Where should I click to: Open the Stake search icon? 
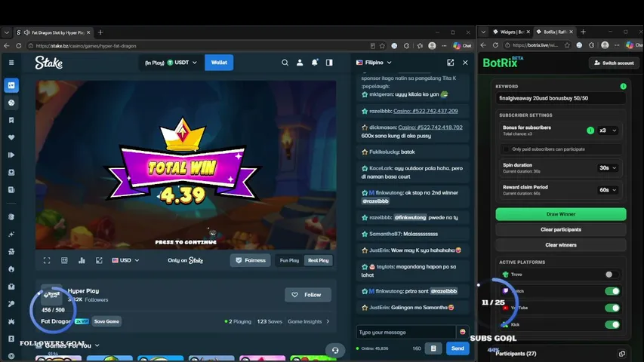click(x=285, y=63)
